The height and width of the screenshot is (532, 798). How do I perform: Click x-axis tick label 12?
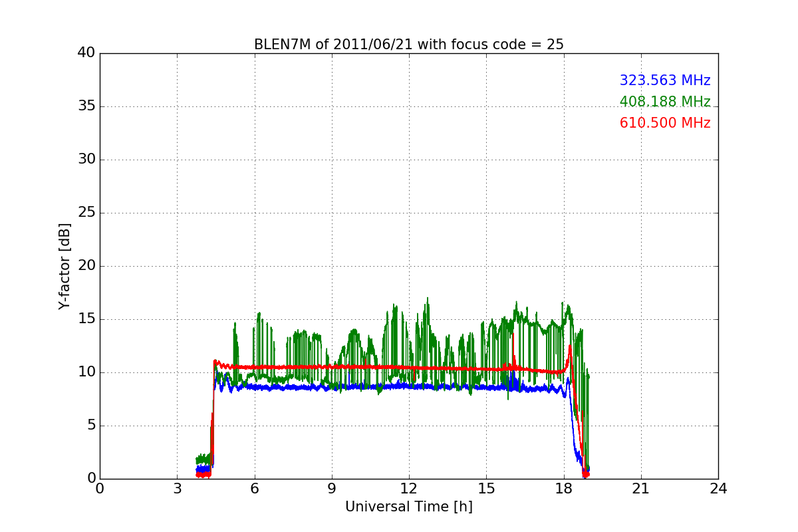tap(409, 489)
